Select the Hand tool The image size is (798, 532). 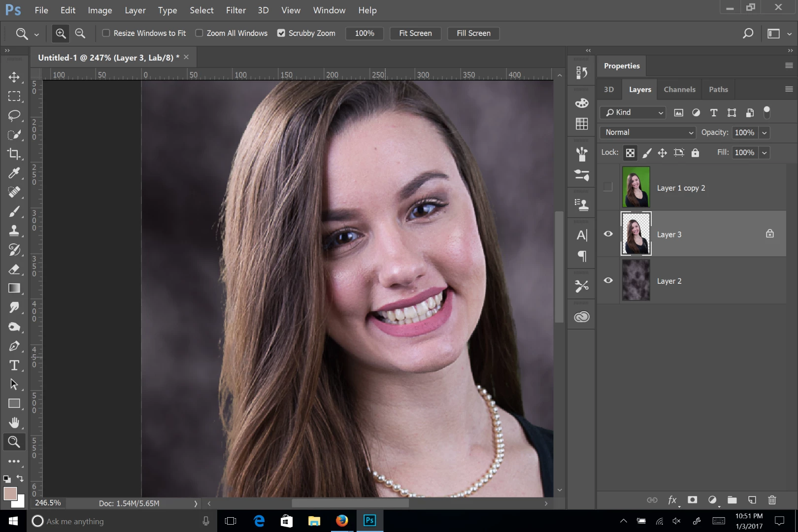pos(14,423)
